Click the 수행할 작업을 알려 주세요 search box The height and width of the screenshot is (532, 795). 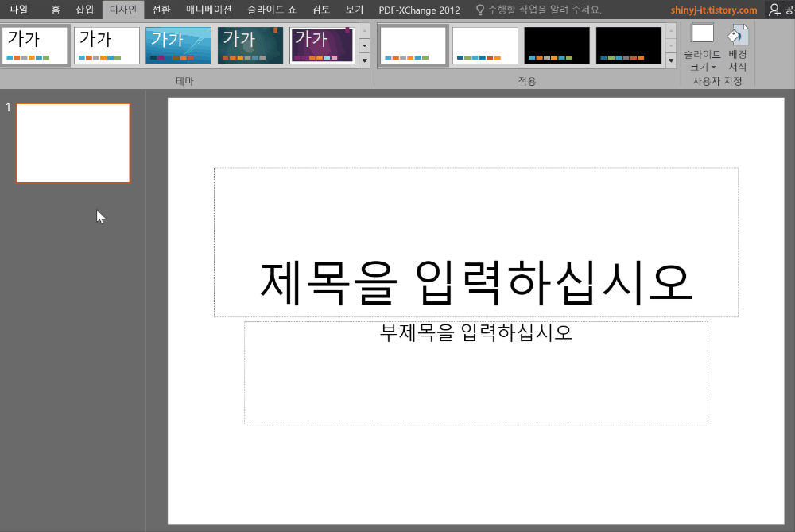pos(545,10)
